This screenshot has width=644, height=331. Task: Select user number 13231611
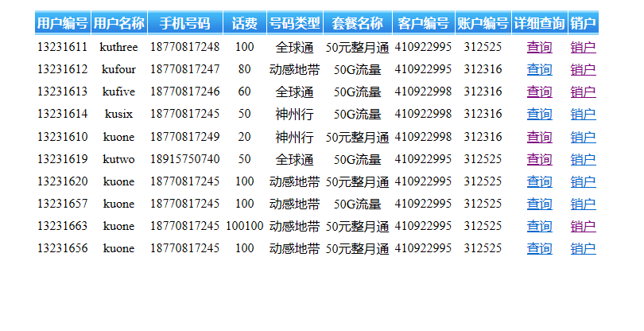63,47
